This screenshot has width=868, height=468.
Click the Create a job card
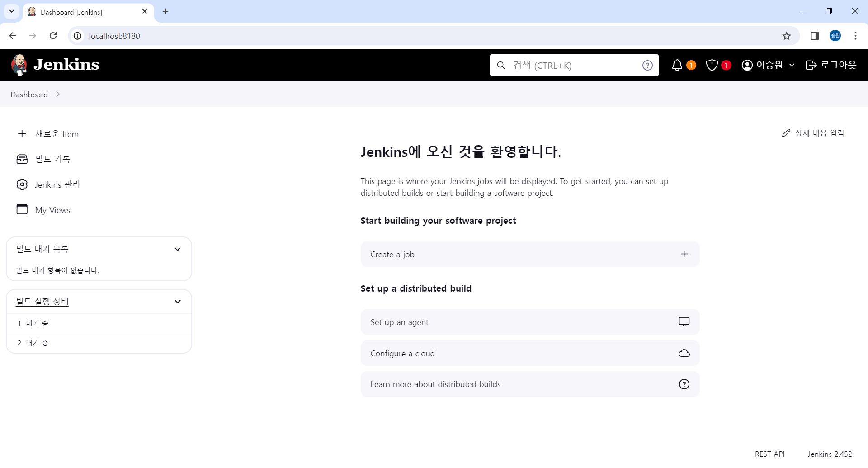click(530, 254)
